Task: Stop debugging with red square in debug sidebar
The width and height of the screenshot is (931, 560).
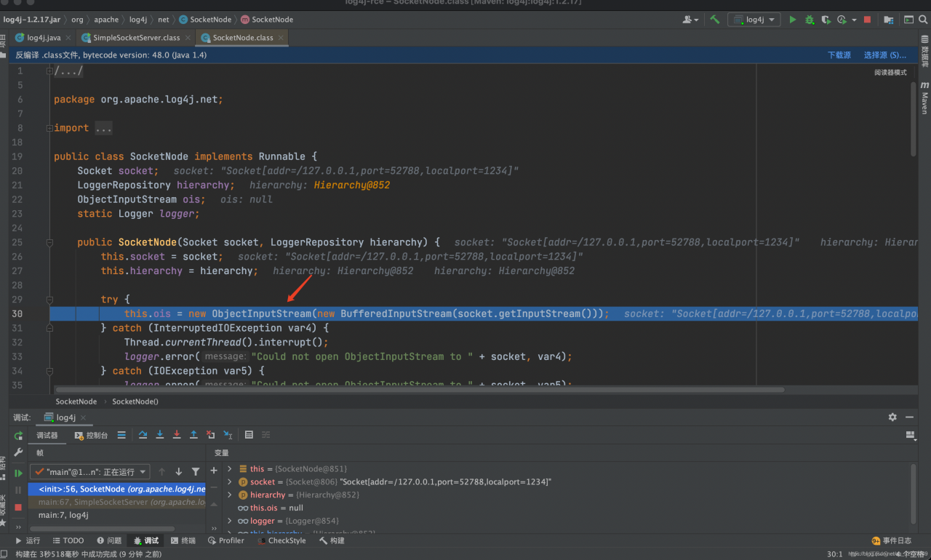Action: pyautogui.click(x=18, y=507)
